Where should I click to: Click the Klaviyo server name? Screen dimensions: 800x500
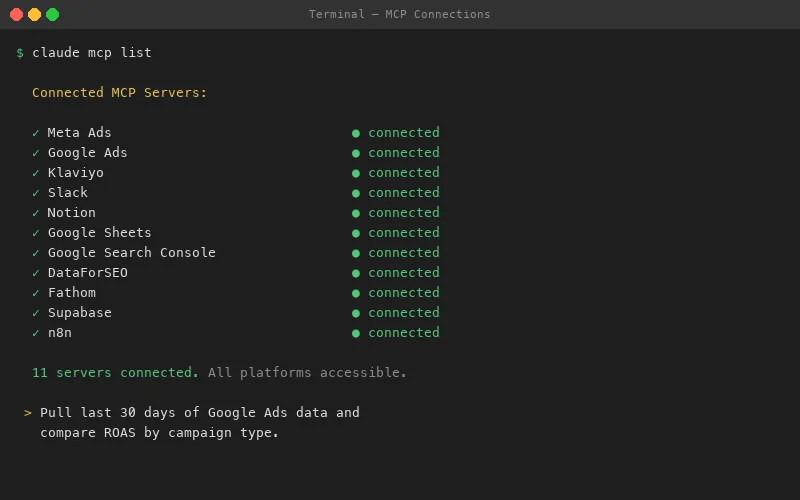pos(76,173)
